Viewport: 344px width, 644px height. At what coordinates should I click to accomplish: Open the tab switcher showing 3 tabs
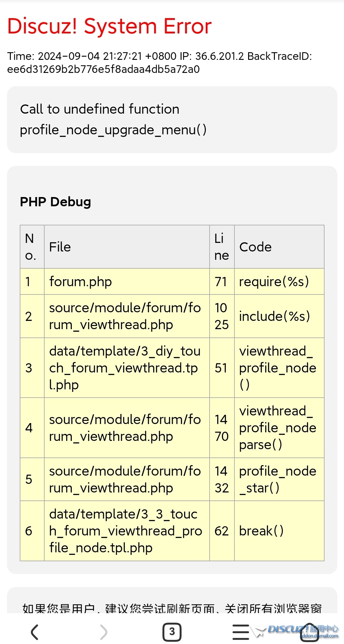pos(172,632)
